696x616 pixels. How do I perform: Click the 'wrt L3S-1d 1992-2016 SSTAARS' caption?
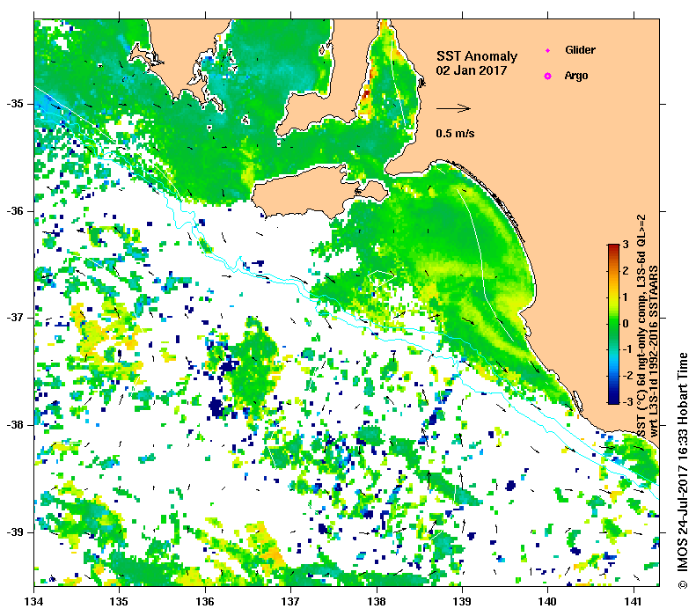pyautogui.click(x=653, y=351)
